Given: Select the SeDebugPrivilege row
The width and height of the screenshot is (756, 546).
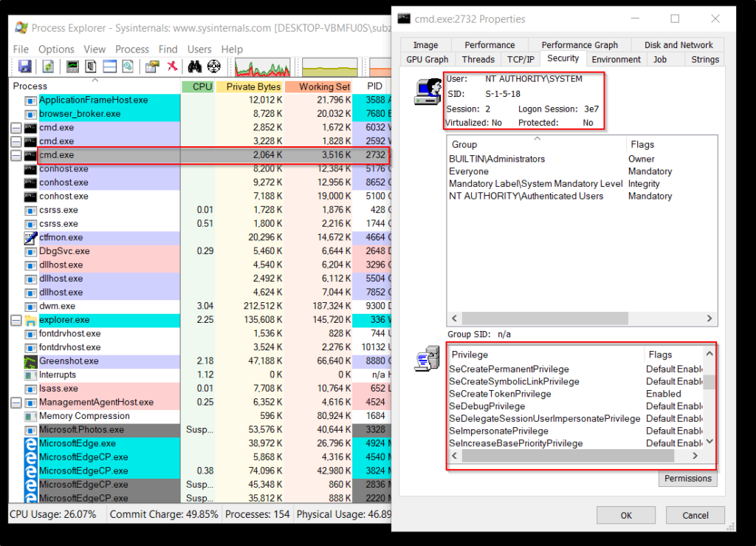Looking at the screenshot, I should (x=487, y=406).
